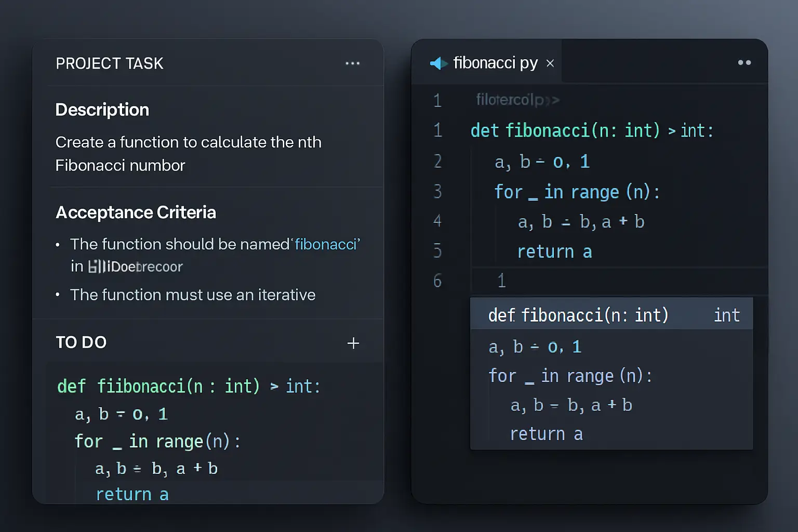Click the breadcrumb path in the editor
Screen dimensions: 798x532
click(517, 99)
